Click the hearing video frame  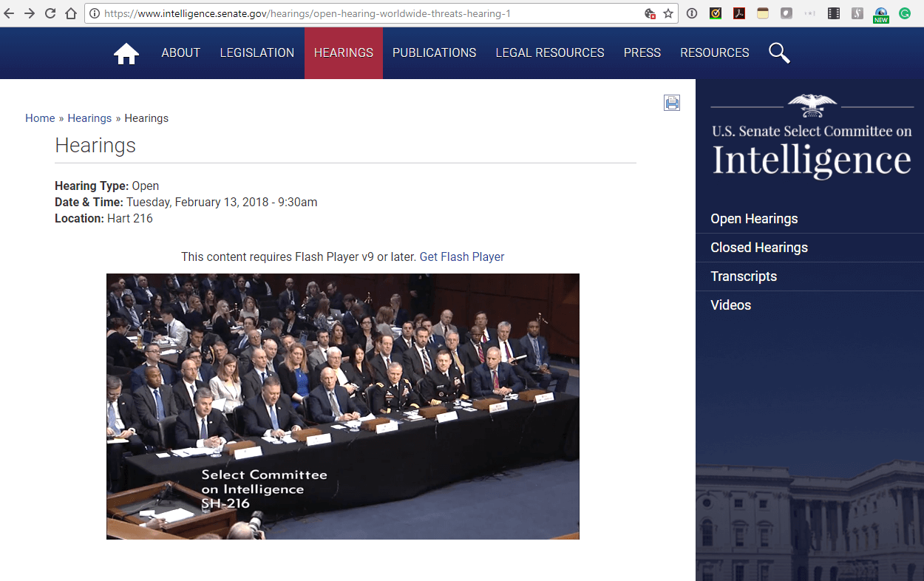343,406
